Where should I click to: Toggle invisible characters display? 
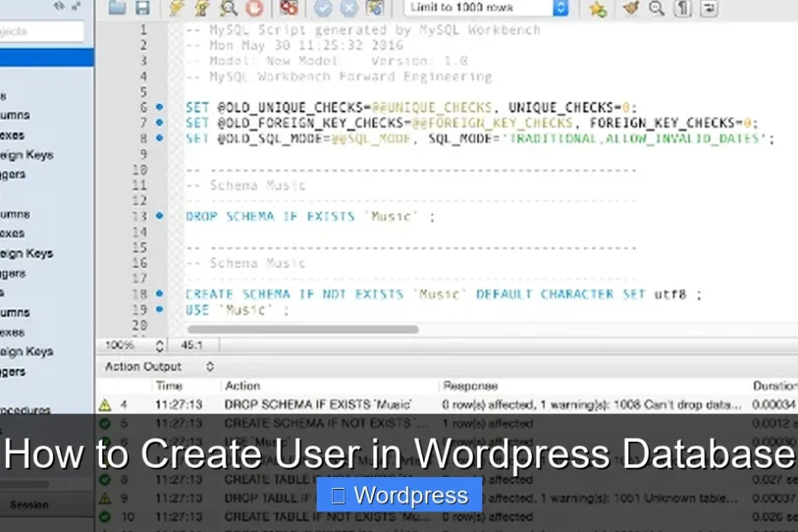(x=681, y=9)
